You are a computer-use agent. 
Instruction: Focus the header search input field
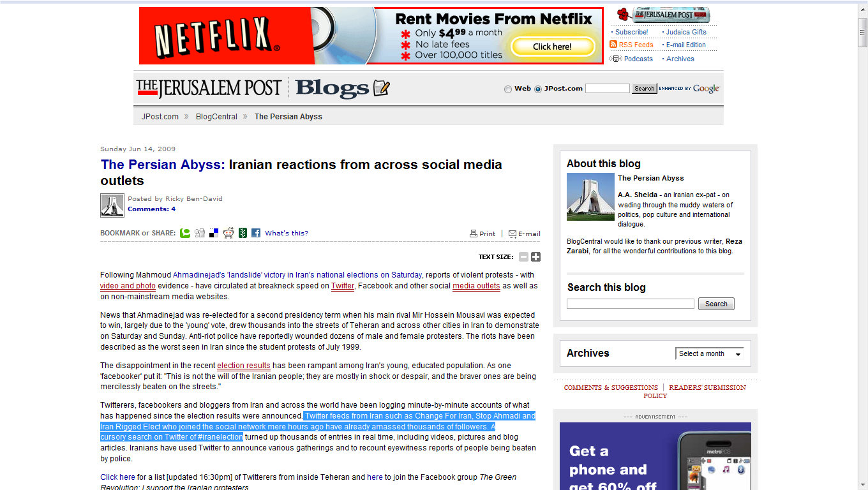(608, 89)
